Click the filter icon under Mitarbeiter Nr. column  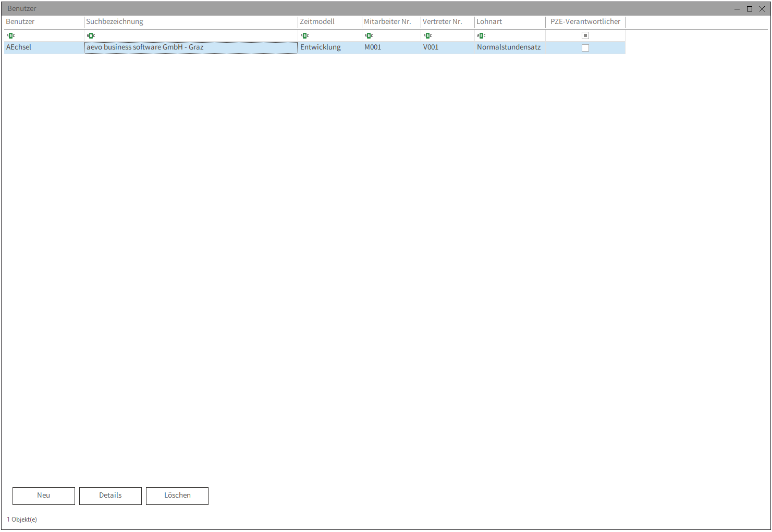(369, 36)
